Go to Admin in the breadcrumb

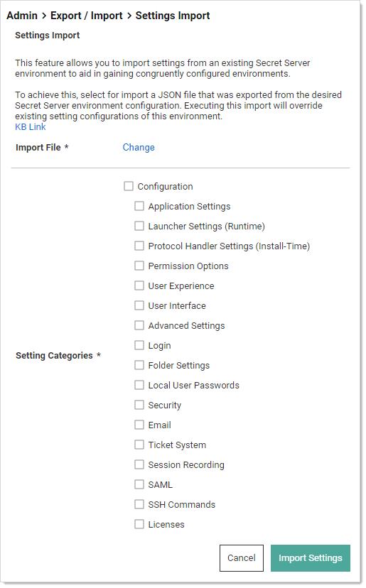pyautogui.click(x=22, y=16)
